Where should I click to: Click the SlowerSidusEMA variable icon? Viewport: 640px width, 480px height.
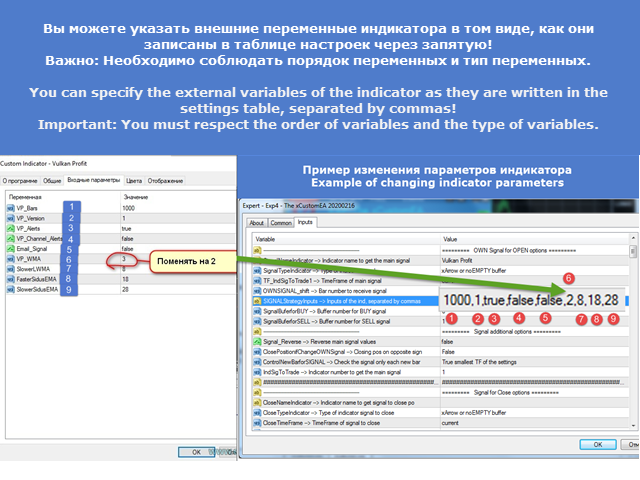pos(11,290)
